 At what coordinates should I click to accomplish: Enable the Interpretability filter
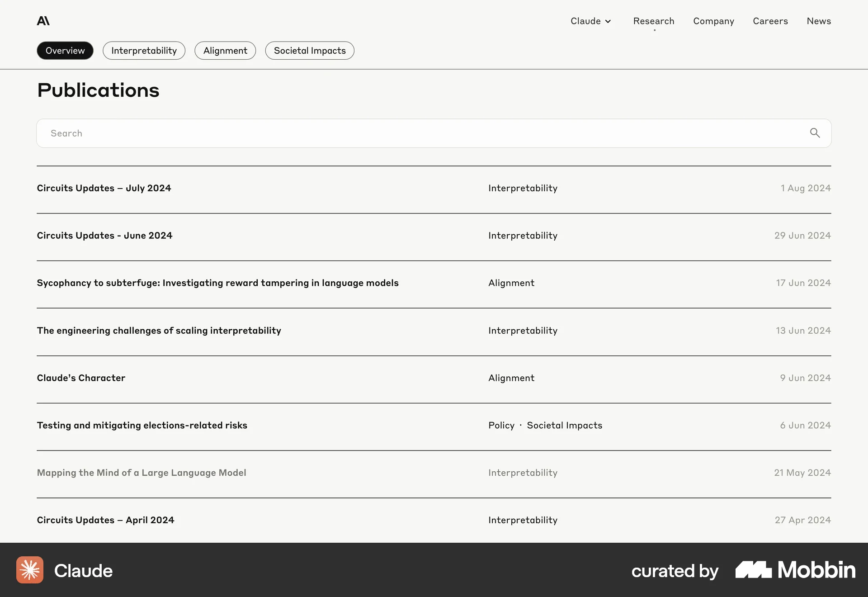pos(144,50)
